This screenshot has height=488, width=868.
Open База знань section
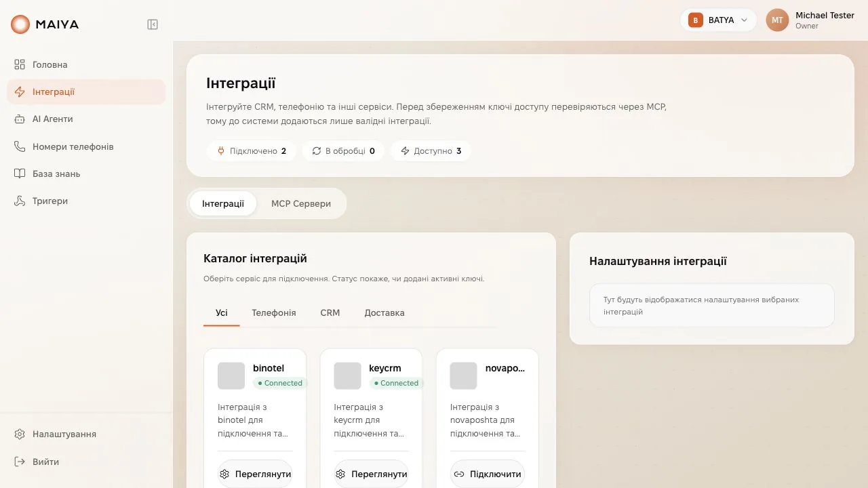(x=86, y=174)
